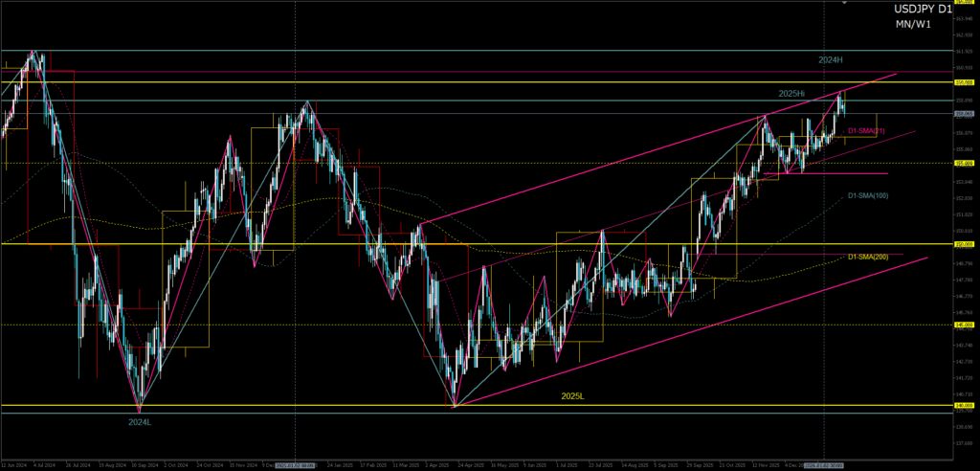Click the 2024 September low candle at 2024L
The height and width of the screenshot is (471, 980).
(x=140, y=402)
